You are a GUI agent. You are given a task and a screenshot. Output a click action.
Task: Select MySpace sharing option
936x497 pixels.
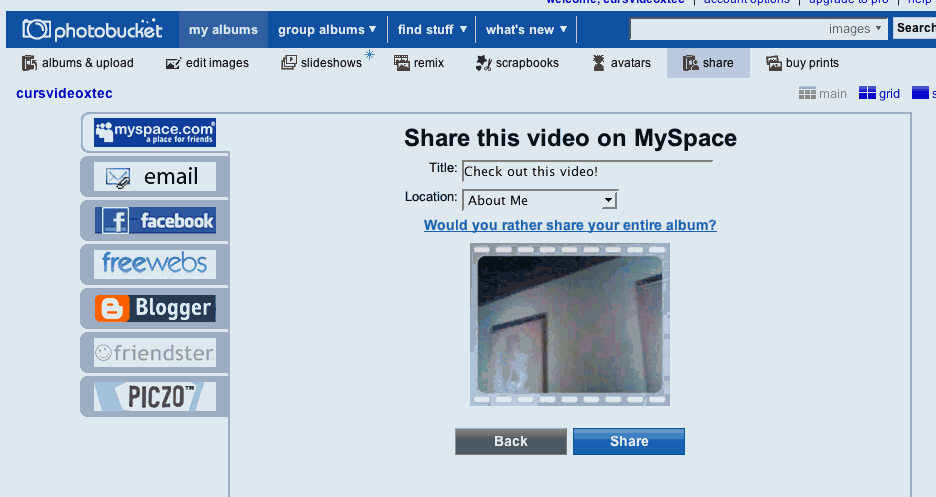pos(155,132)
